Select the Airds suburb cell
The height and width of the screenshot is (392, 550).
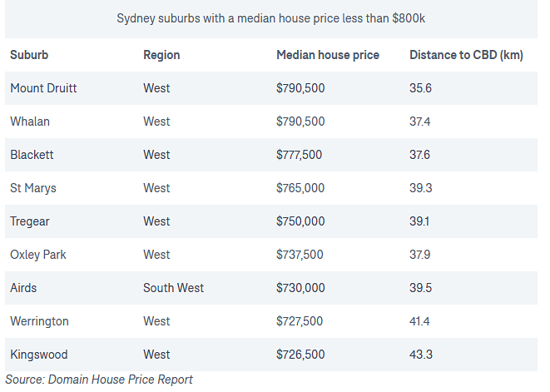click(x=23, y=288)
